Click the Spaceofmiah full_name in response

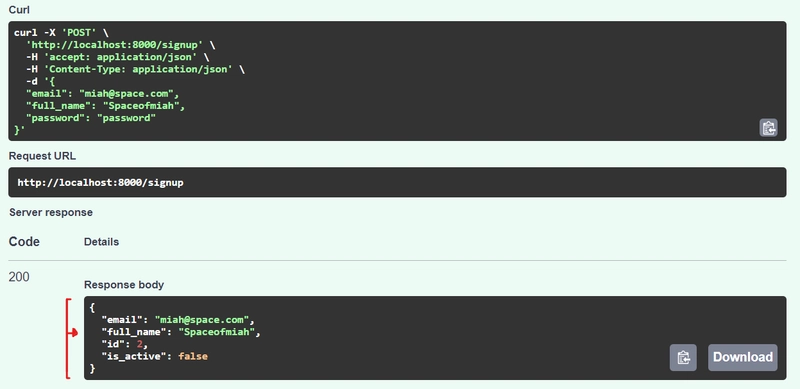point(217,332)
